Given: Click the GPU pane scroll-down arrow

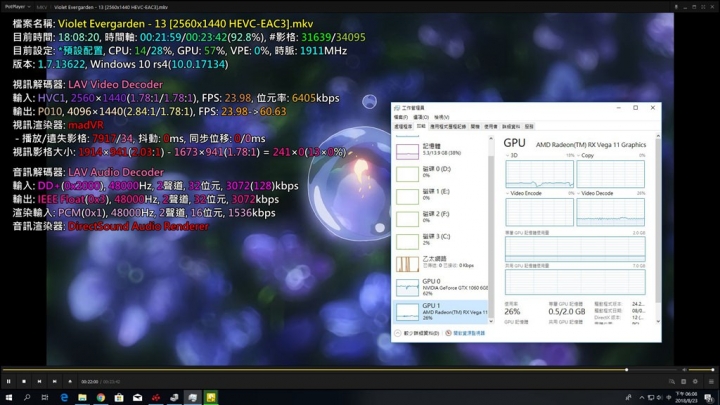Looking at the screenshot, I should pyautogui.click(x=658, y=321).
